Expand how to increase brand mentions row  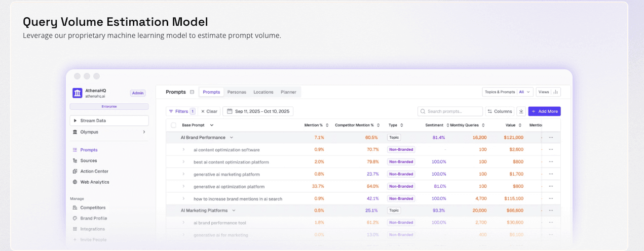pyautogui.click(x=184, y=198)
